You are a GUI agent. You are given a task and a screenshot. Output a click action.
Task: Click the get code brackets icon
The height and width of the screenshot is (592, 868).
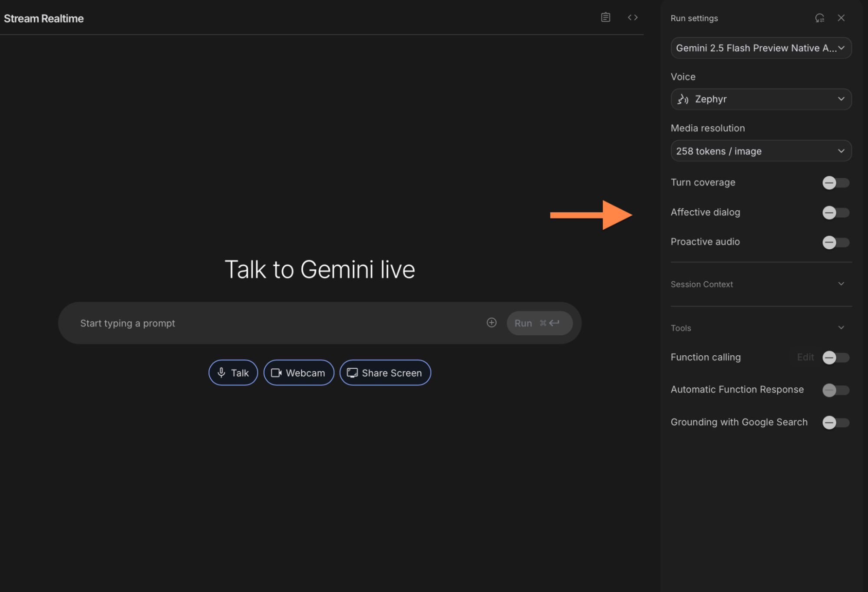633,17
